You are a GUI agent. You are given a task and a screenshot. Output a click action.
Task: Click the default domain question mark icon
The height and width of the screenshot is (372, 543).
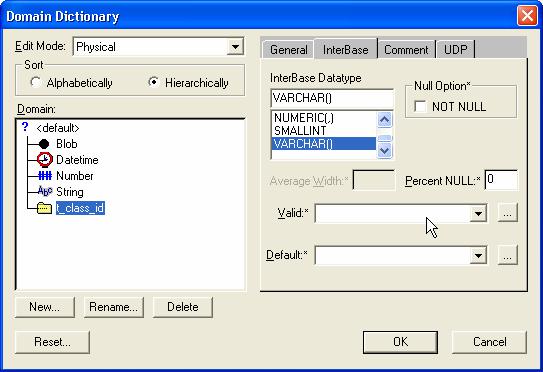[x=25, y=127]
